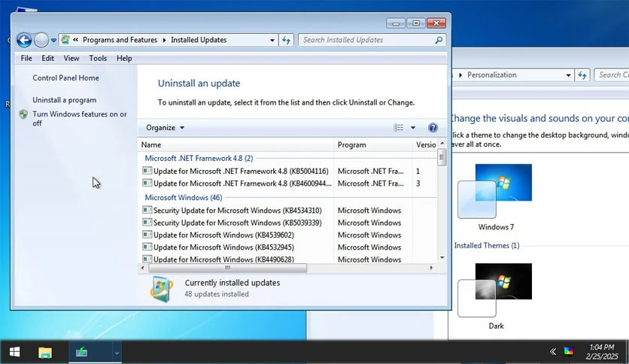The height and width of the screenshot is (364, 629).
Task: Click the magnifier icon in the search box
Action: (x=439, y=40)
